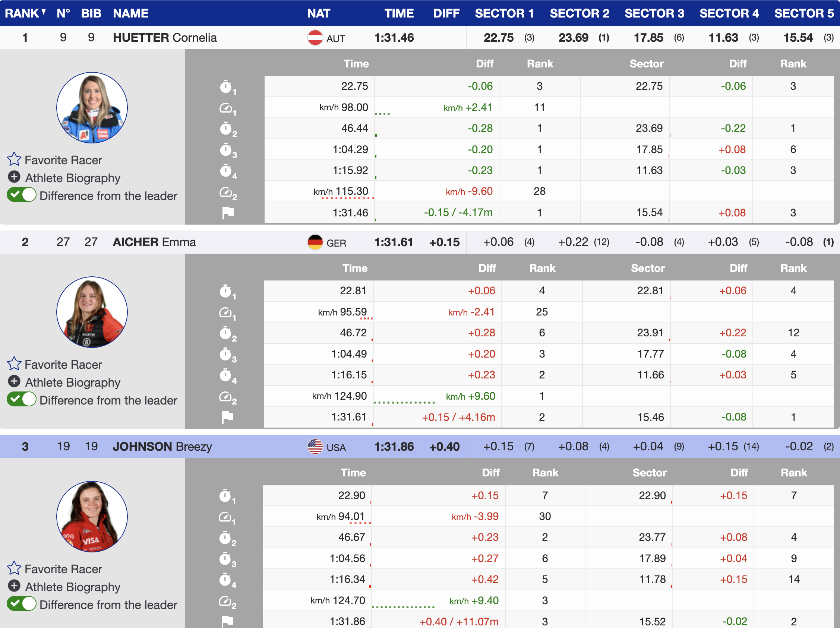The image size is (840, 628).
Task: Click Johnson's Favorite Racer star icon
Action: (x=14, y=568)
